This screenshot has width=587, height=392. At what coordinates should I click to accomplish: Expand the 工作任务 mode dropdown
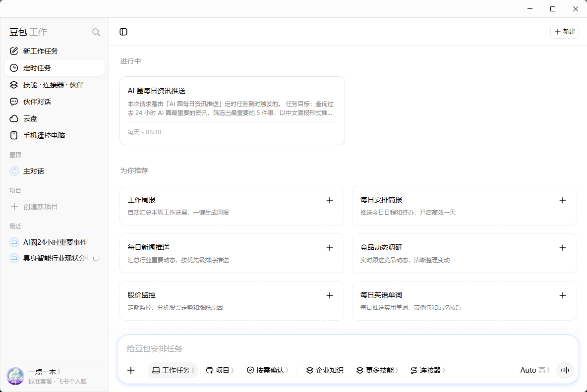coord(173,370)
